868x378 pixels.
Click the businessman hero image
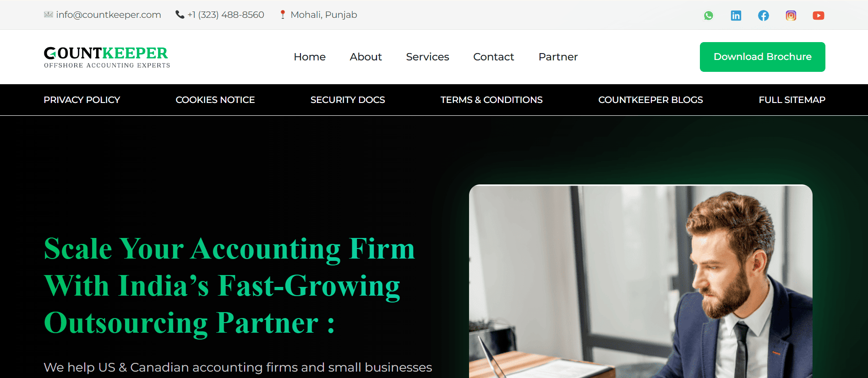(x=640, y=281)
